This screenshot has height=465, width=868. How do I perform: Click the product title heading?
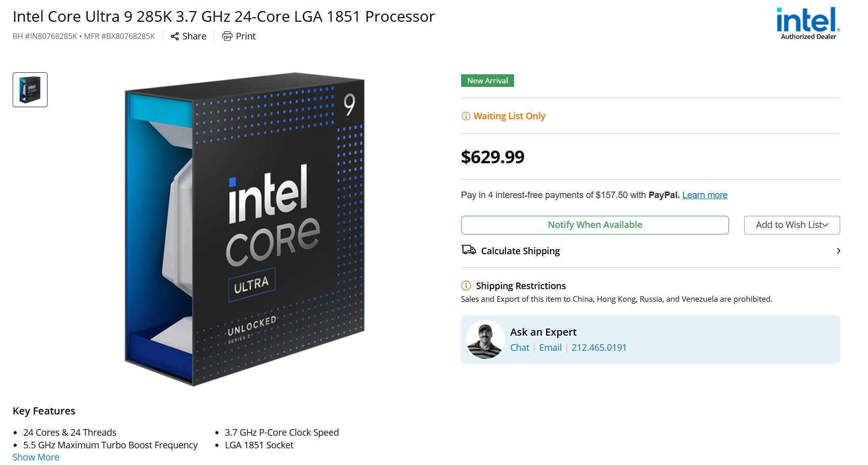(x=223, y=16)
